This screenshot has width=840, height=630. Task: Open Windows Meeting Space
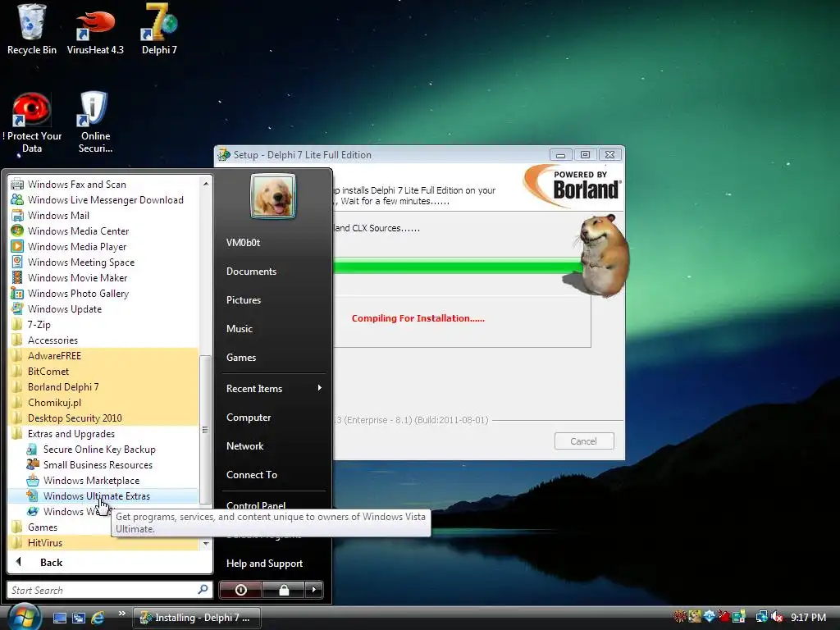103,262
